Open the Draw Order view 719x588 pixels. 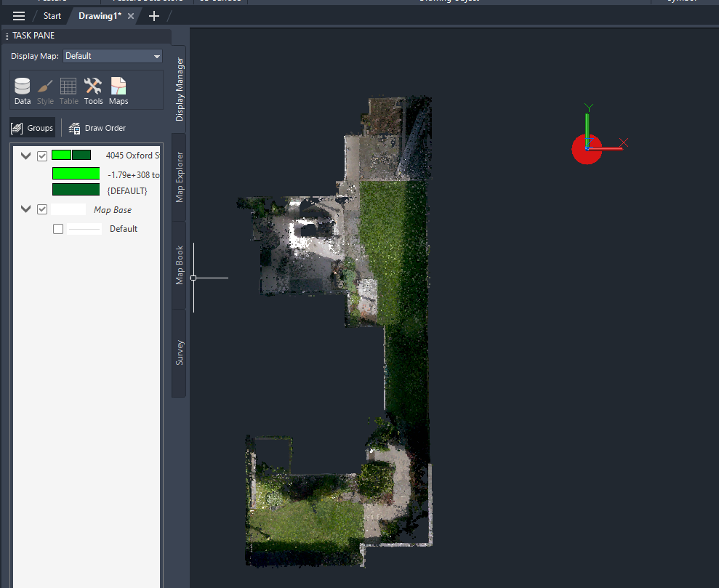click(x=97, y=128)
